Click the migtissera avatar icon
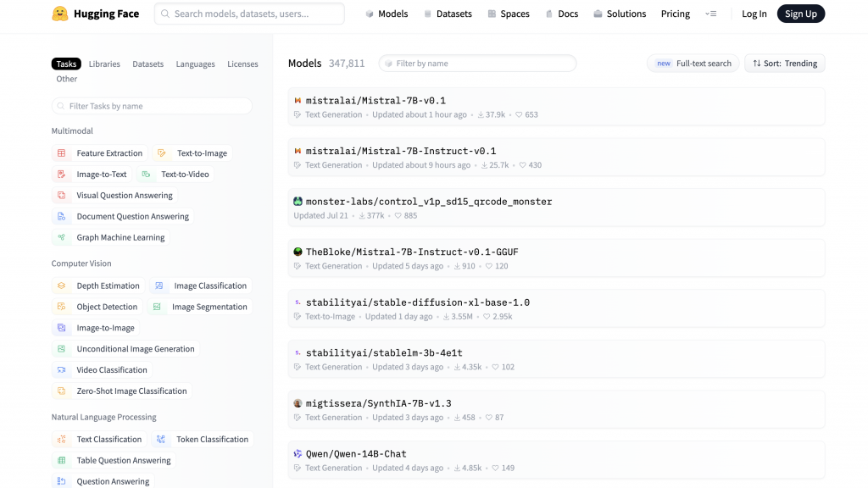Viewport: 868px width, 488px height. (x=298, y=403)
